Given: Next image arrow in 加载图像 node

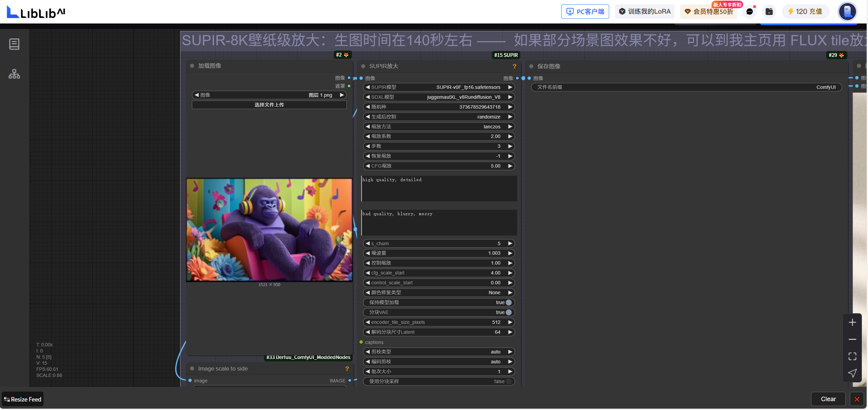Looking at the screenshot, I should coord(342,95).
